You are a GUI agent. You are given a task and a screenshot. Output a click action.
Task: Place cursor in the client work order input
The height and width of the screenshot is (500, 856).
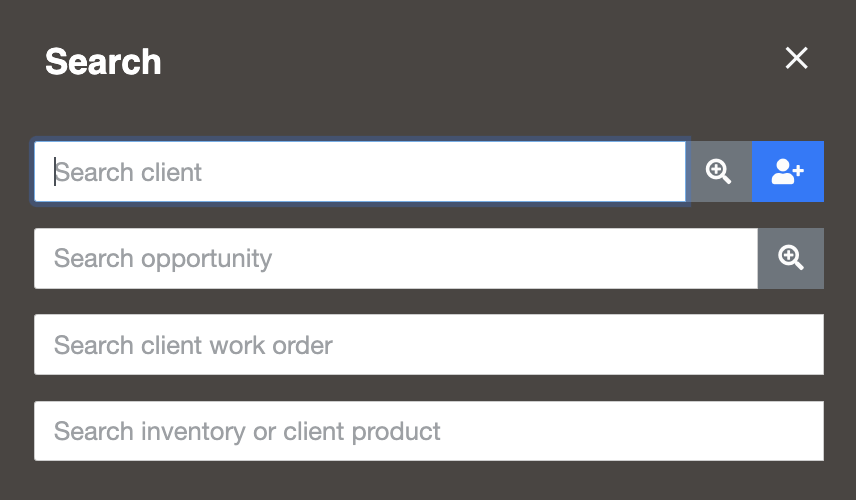pyautogui.click(x=429, y=344)
